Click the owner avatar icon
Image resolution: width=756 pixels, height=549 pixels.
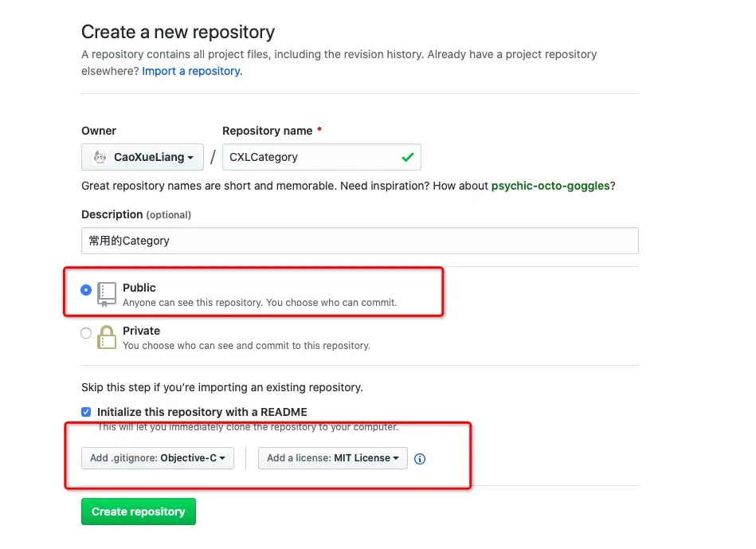point(100,157)
